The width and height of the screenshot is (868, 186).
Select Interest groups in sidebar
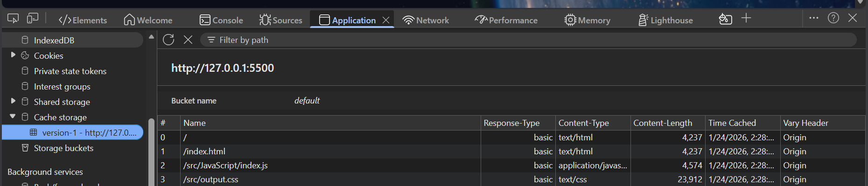click(x=62, y=86)
